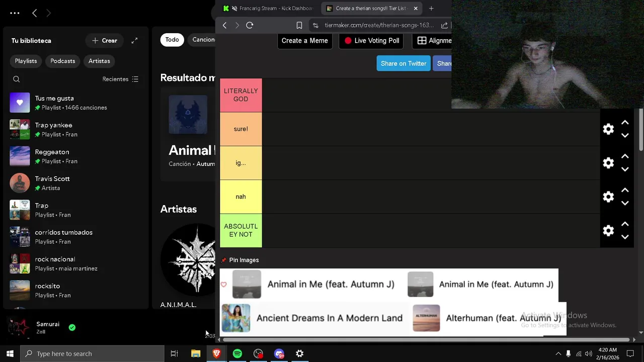Click horizontal scrollbar under tier images
Screen dimensions: 644x362
click(x=426, y=340)
